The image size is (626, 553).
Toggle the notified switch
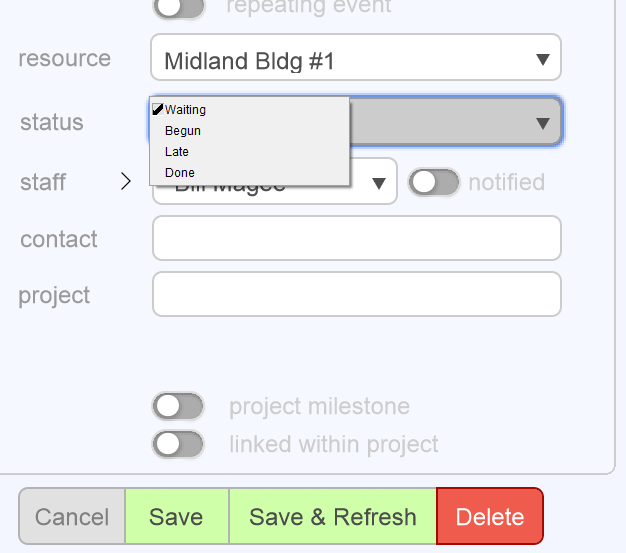(x=433, y=182)
